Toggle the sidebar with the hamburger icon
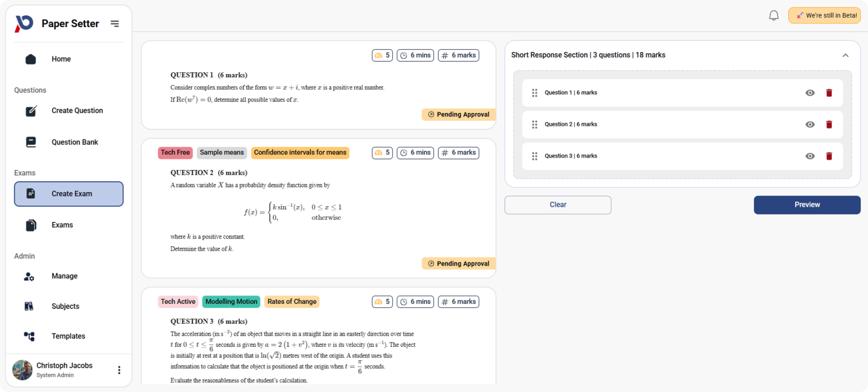The image size is (868, 392). coord(115,24)
